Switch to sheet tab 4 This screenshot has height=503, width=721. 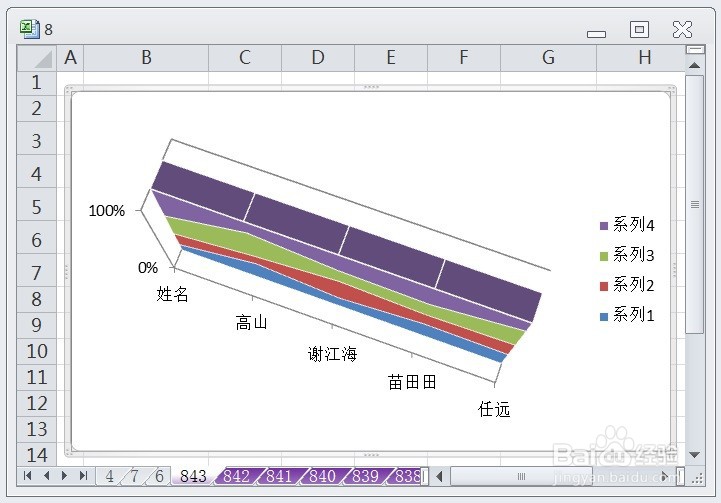click(x=109, y=476)
